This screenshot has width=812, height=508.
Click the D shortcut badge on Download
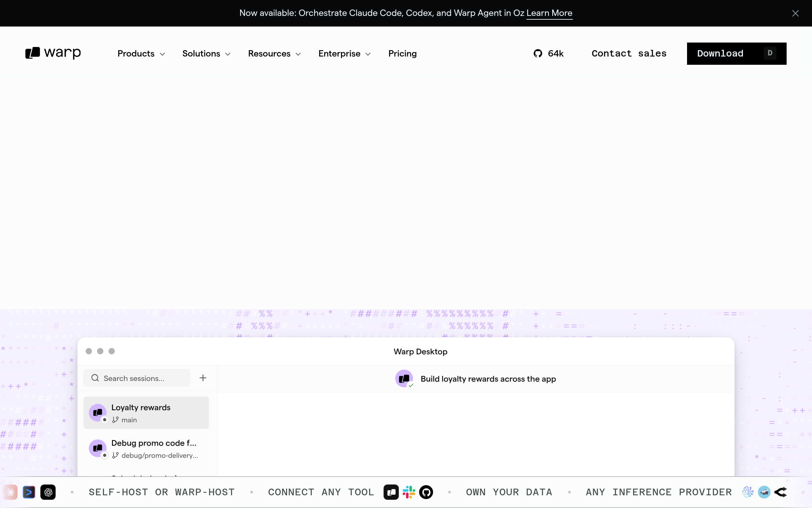(x=770, y=53)
